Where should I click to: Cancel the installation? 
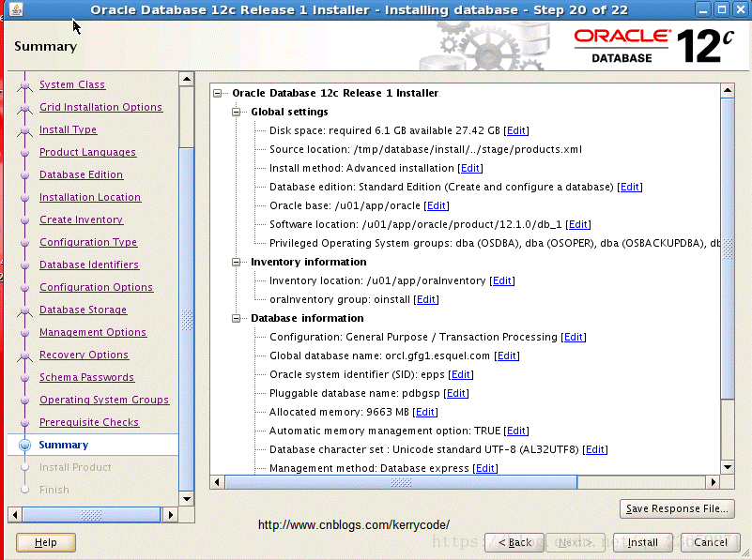711,543
